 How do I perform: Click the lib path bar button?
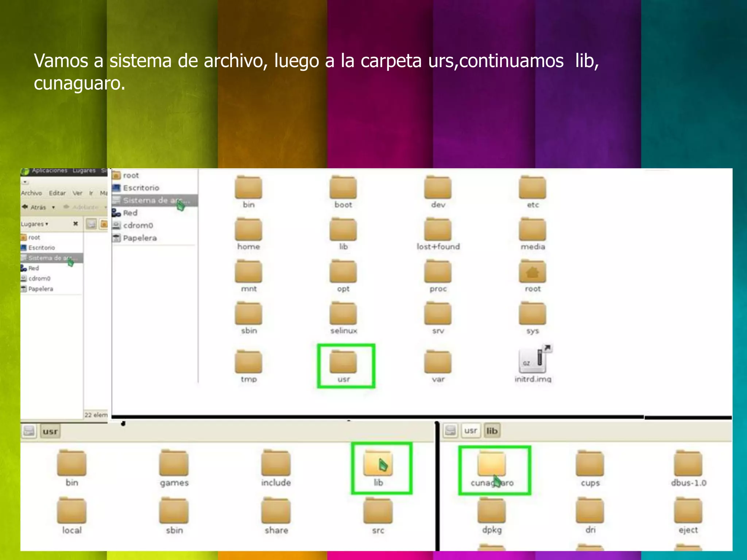(x=492, y=431)
